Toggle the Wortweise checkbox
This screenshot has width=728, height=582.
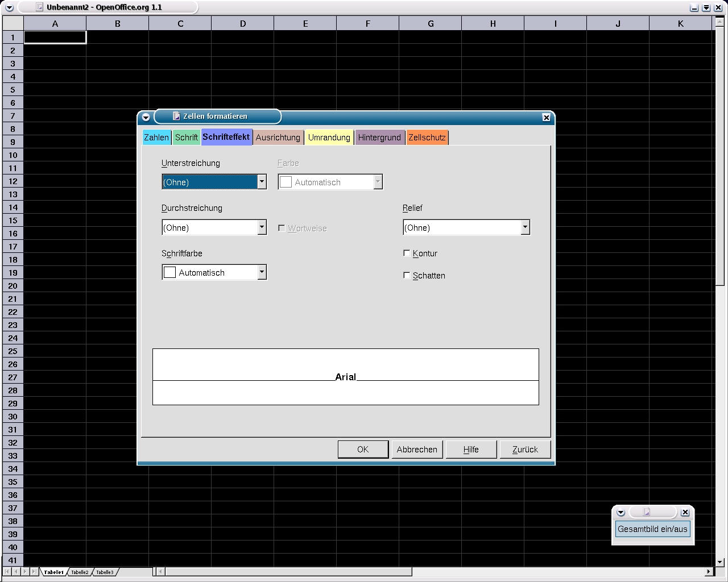click(x=282, y=228)
